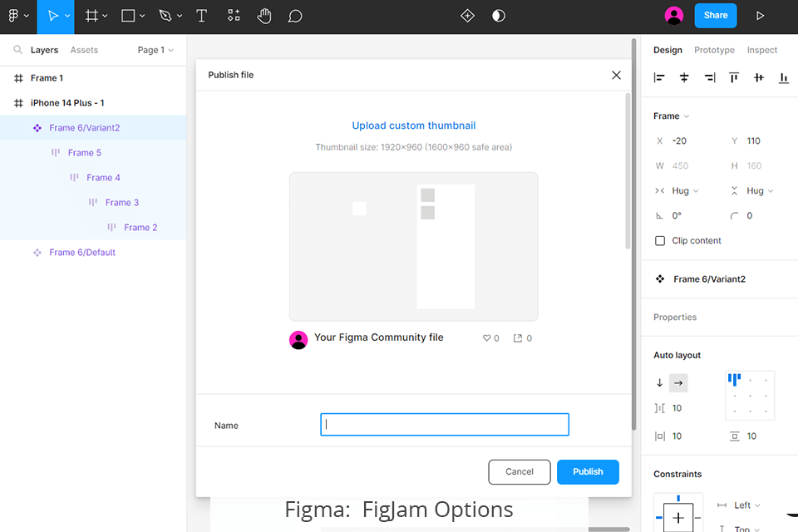Set auto layout direction to vertical
Screen dimensions: 798x532
pos(659,383)
